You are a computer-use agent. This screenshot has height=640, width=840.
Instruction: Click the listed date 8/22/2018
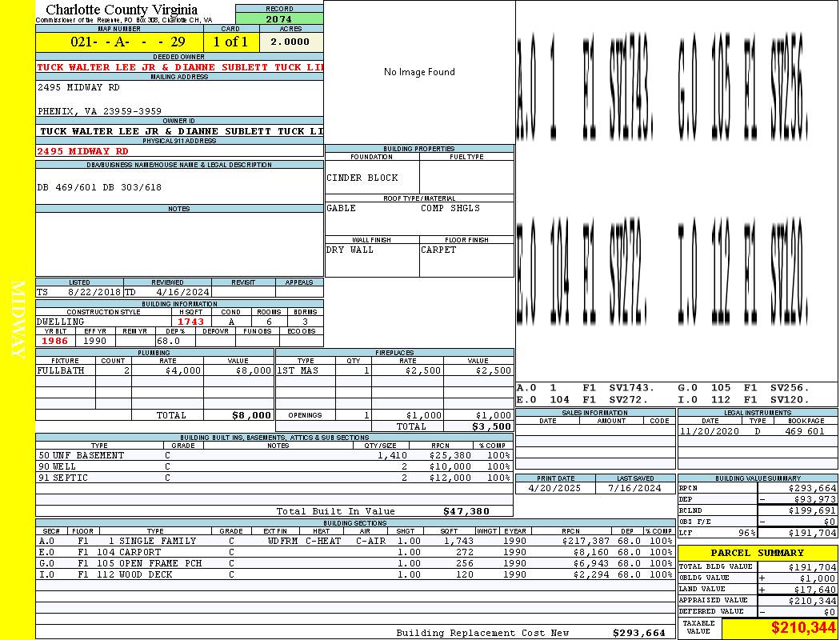pos(94,293)
